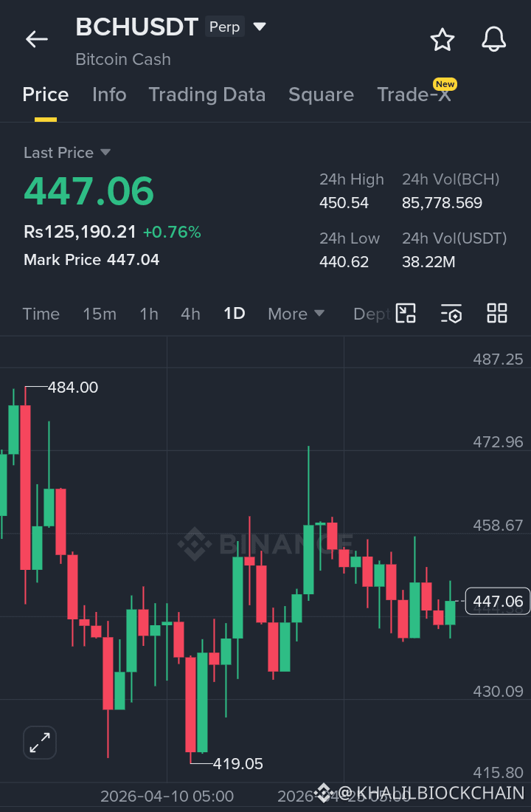Select the 4h chart interval
The height and width of the screenshot is (812, 531).
pyautogui.click(x=190, y=314)
